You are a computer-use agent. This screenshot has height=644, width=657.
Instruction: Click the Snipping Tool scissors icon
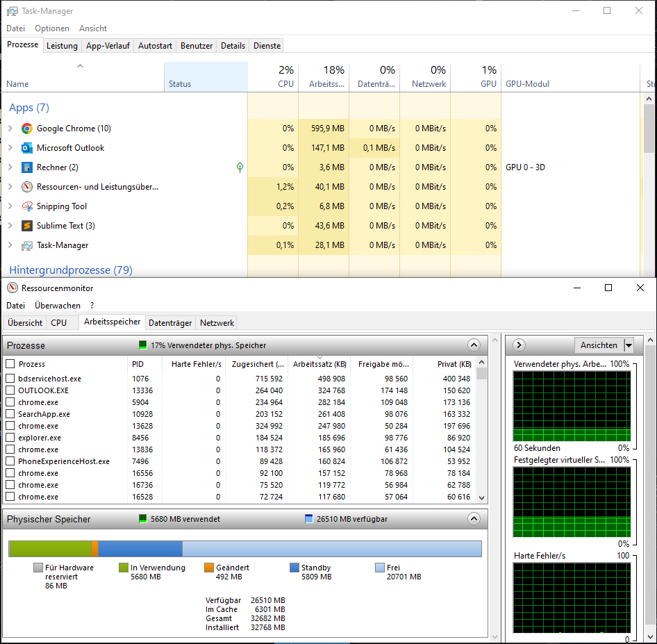pos(27,206)
